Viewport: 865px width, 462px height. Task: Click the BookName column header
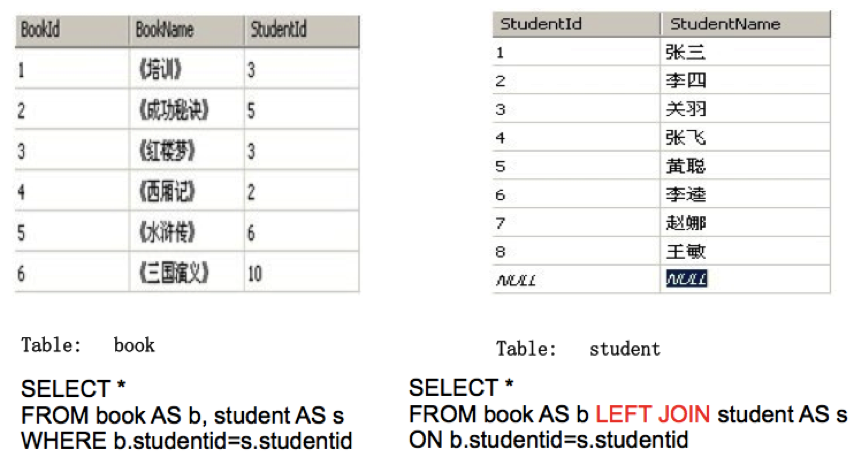point(165,30)
